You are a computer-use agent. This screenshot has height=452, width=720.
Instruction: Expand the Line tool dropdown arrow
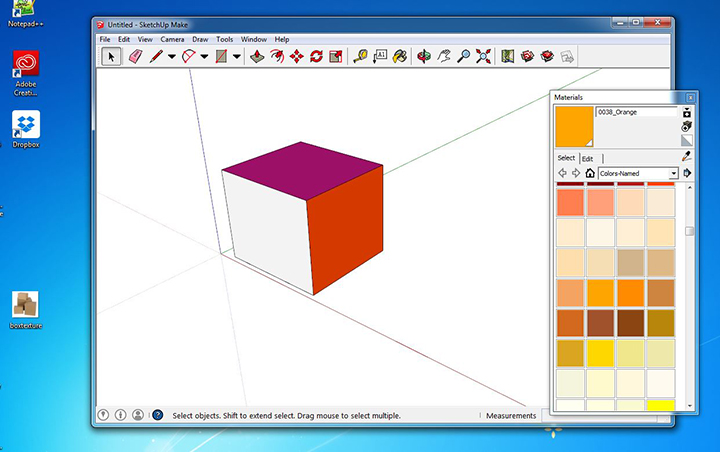pyautogui.click(x=171, y=56)
